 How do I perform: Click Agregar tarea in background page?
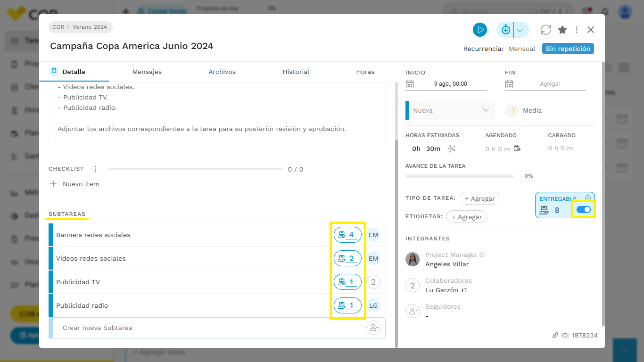pos(159,352)
